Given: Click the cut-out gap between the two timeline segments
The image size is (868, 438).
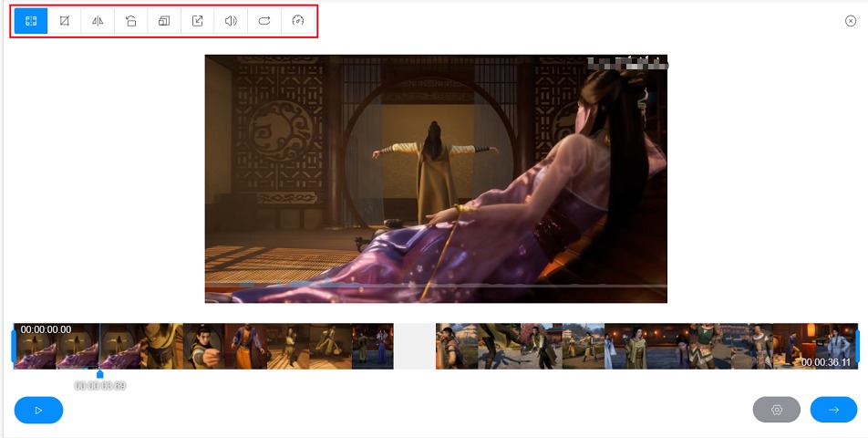Looking at the screenshot, I should [415, 346].
